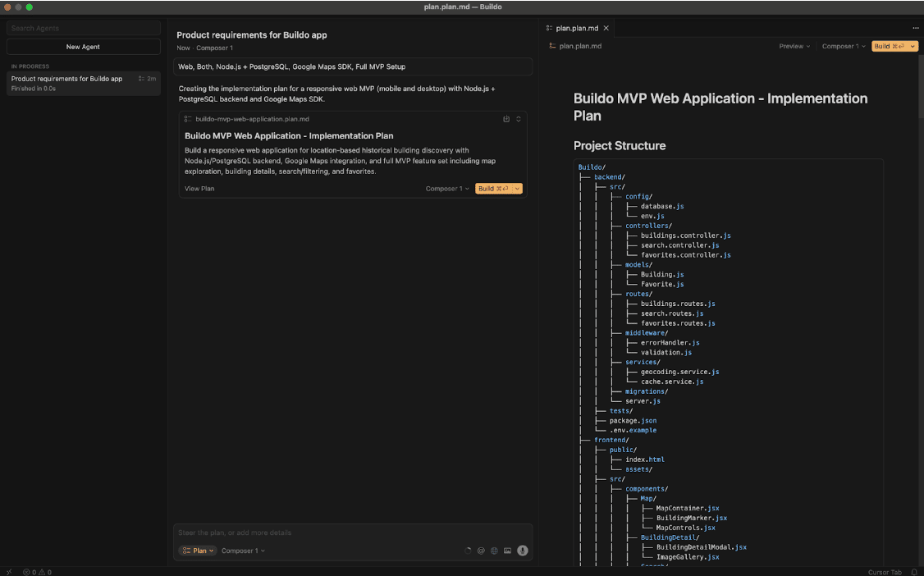924x576 pixels.
Task: Select the plan.plan.md editor tab
Action: point(577,28)
